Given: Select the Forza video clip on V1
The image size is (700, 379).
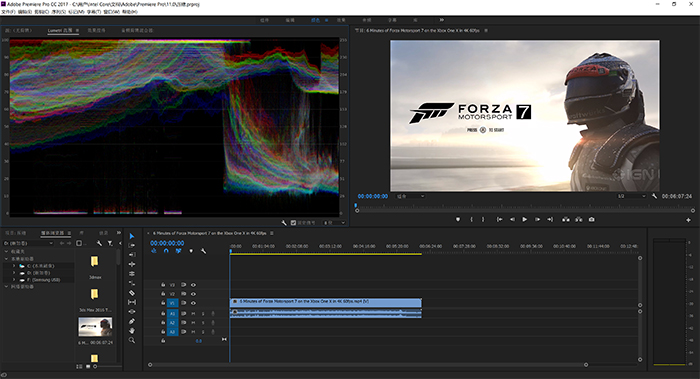Looking at the screenshot, I should tap(325, 302).
